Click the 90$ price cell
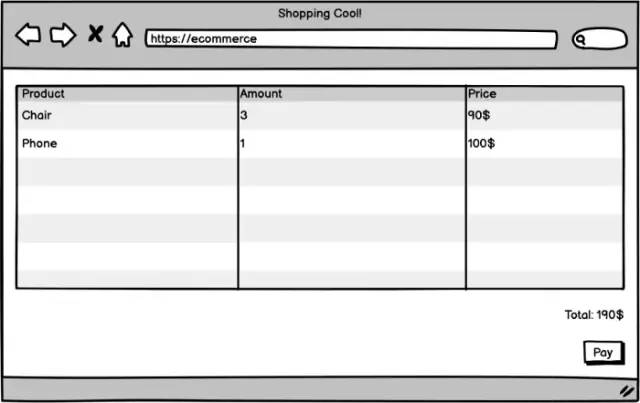This screenshot has height=403, width=640. click(x=479, y=116)
